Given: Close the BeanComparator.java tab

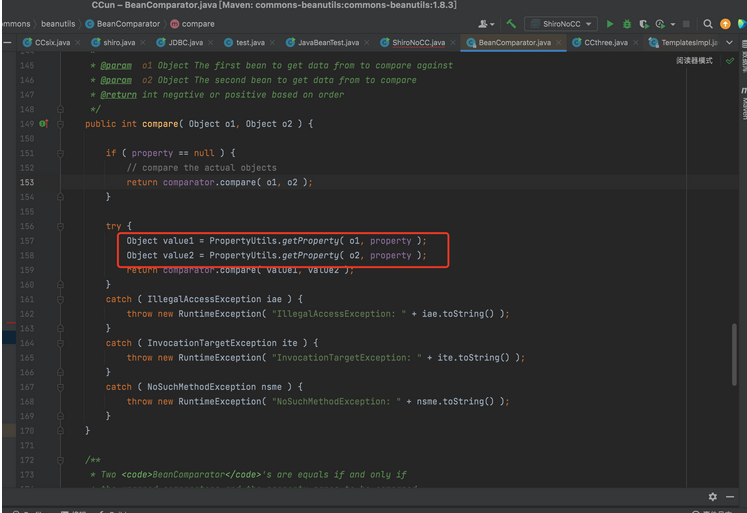Looking at the screenshot, I should [x=559, y=43].
